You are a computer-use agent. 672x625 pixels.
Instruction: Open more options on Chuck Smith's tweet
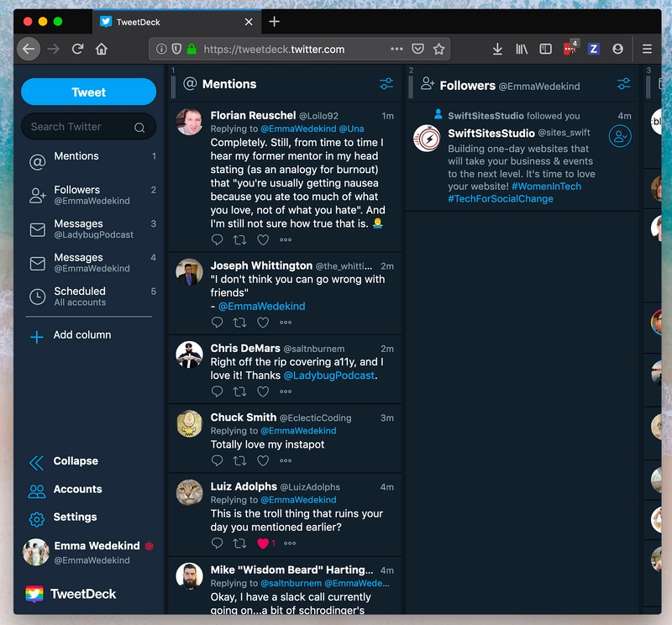pos(286,461)
